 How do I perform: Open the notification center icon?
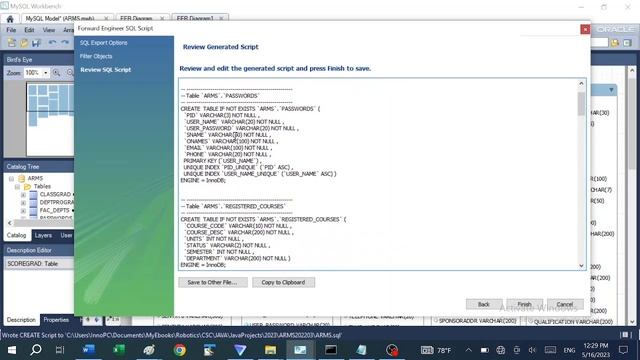623,350
